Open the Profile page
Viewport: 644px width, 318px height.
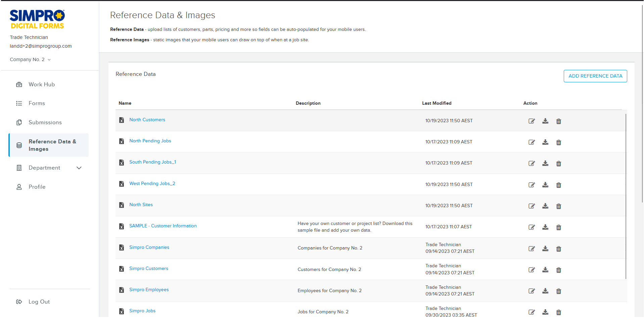pos(37,187)
